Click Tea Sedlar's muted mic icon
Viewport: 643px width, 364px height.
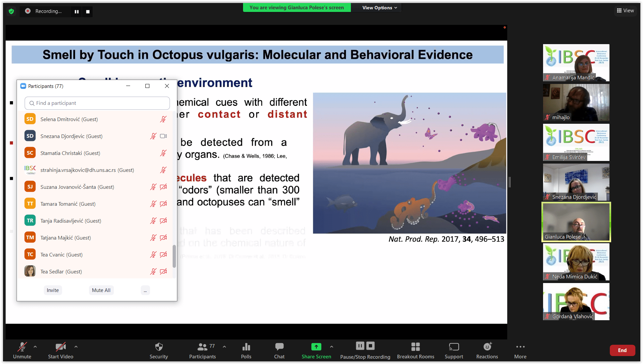pyautogui.click(x=153, y=271)
